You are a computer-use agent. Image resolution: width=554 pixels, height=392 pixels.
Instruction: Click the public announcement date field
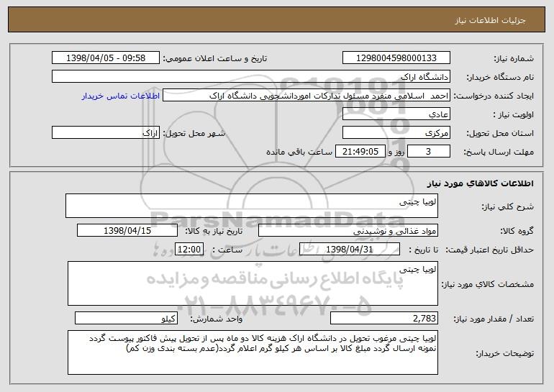tap(106, 58)
